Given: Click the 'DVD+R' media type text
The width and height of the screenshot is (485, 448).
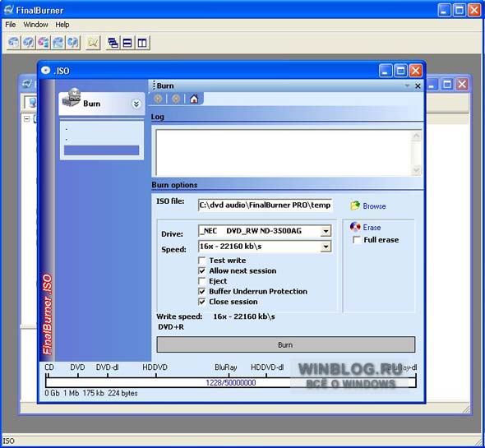Looking at the screenshot, I should (x=171, y=327).
